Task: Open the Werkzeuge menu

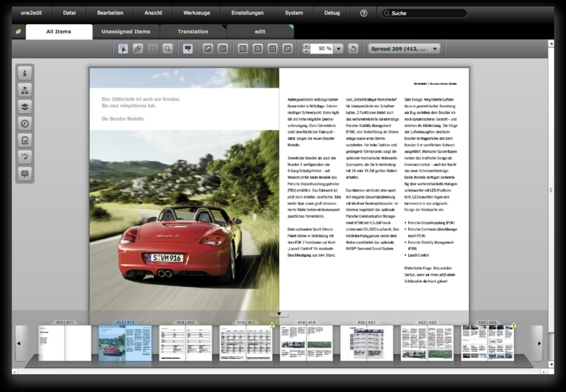Action: (197, 13)
